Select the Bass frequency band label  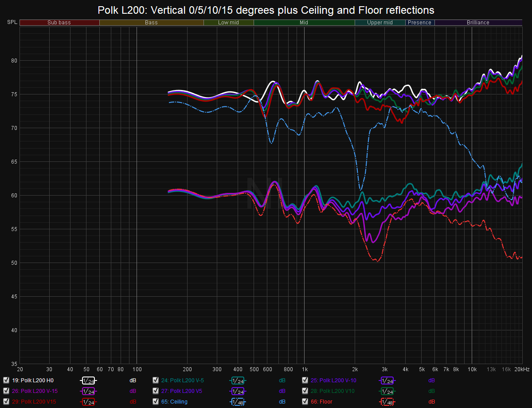[151, 23]
